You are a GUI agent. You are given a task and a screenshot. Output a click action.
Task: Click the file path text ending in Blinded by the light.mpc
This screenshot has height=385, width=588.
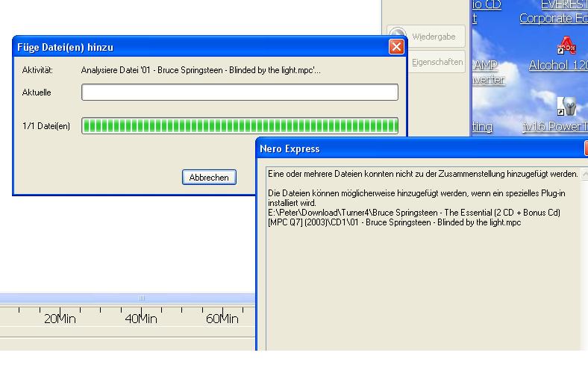click(414, 217)
